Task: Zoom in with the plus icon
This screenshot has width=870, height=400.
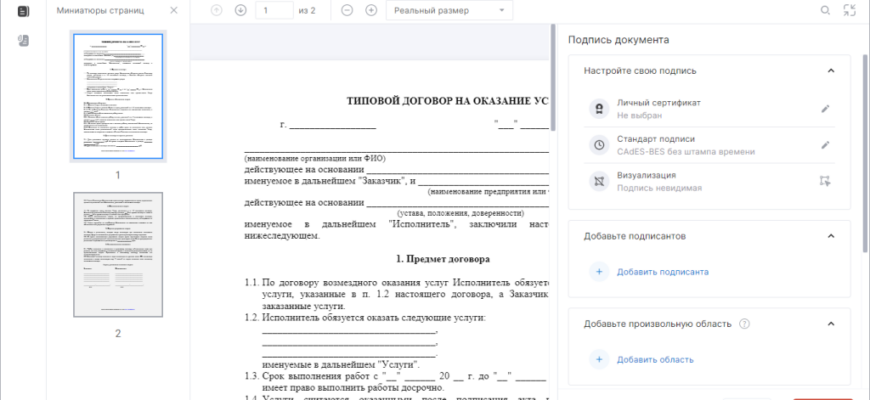Action: 371,11
